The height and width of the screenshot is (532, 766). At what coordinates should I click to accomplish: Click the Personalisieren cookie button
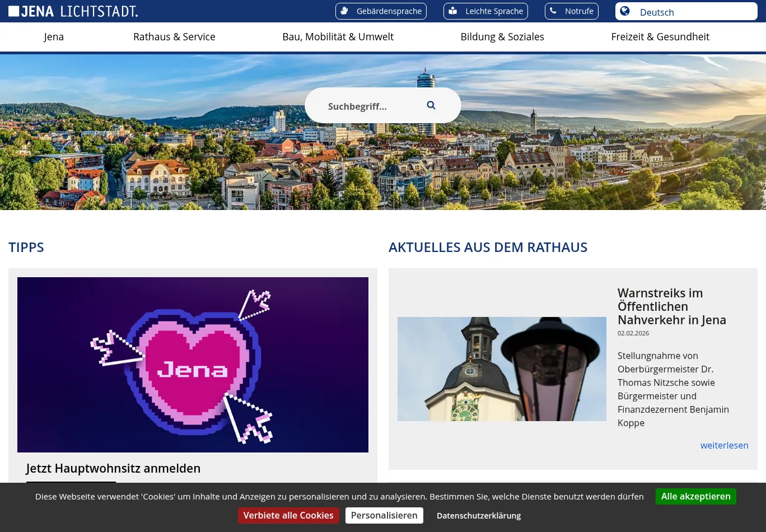[384, 516]
